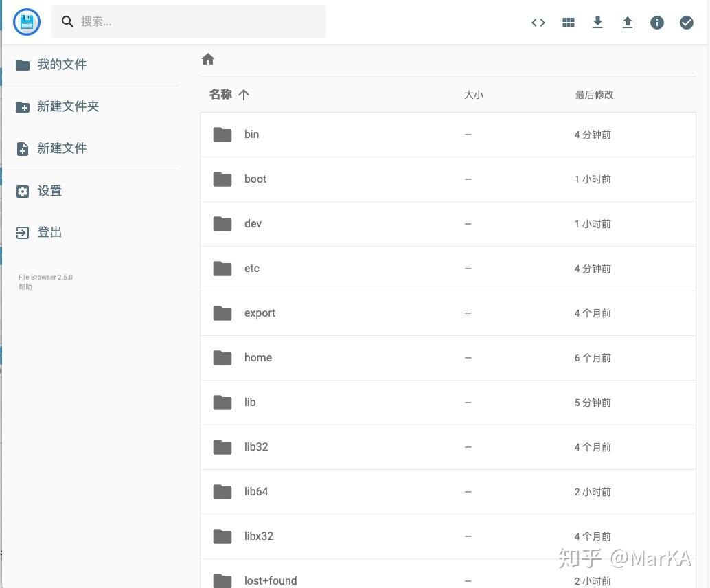The width and height of the screenshot is (710, 588).
Task: Select the libx32 folder name
Action: (x=259, y=536)
